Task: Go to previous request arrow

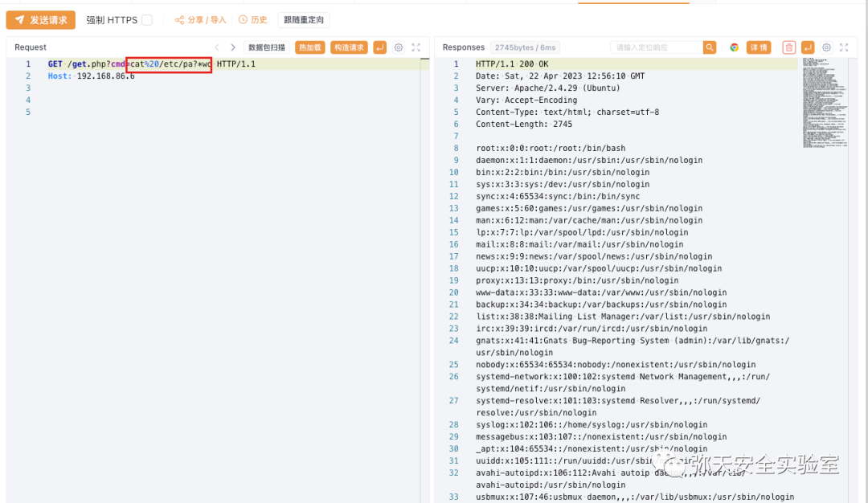Action: [x=217, y=47]
